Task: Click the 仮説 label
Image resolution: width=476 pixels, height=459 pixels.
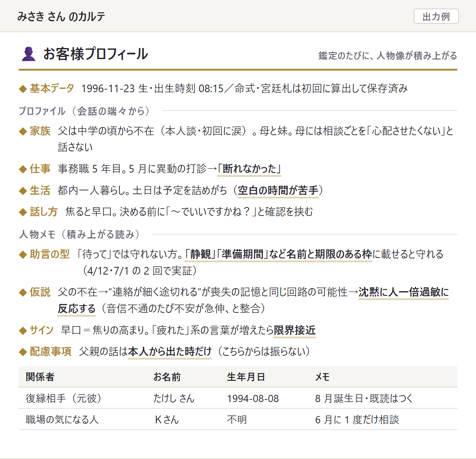Action: tap(40, 292)
